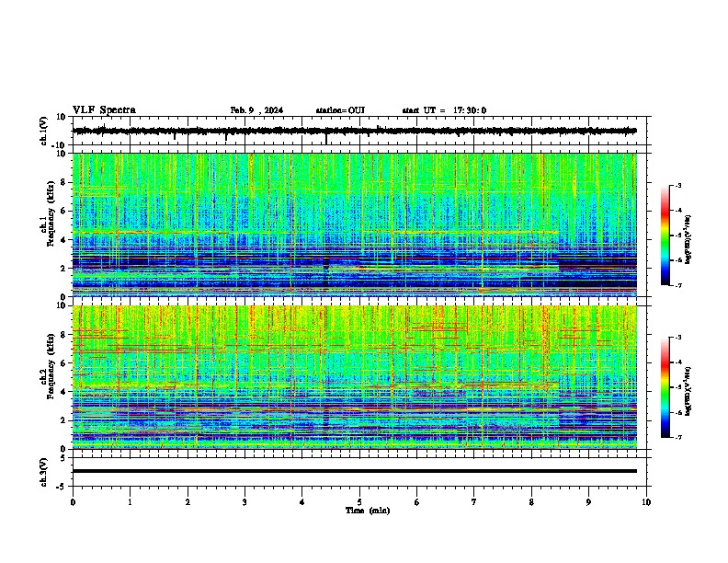Screen dimensions: 728x563
Task: Click the time axis tick label "1"
Action: point(130,502)
